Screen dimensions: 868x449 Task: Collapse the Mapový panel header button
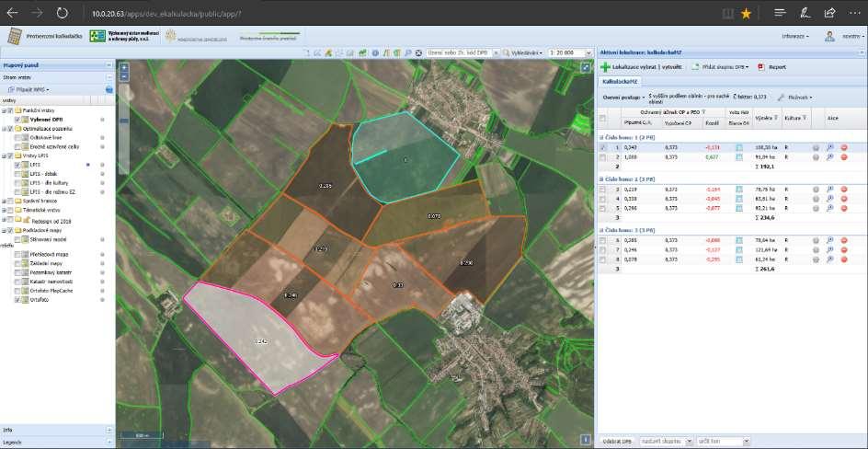click(x=109, y=65)
